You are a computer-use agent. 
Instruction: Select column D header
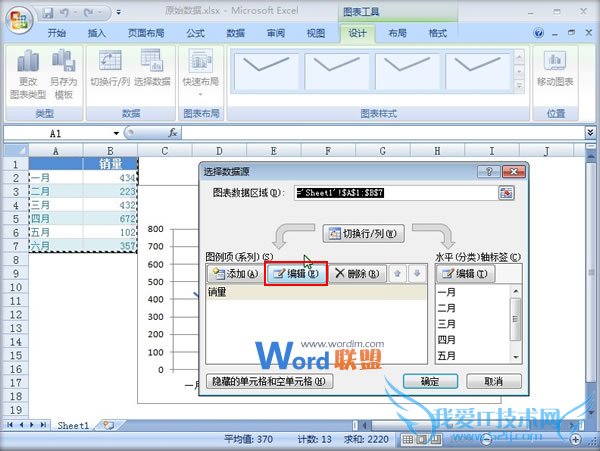coord(219,151)
